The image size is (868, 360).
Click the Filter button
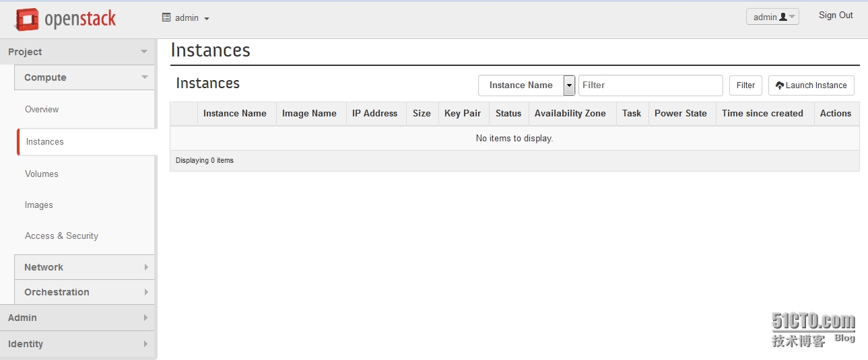coord(745,85)
